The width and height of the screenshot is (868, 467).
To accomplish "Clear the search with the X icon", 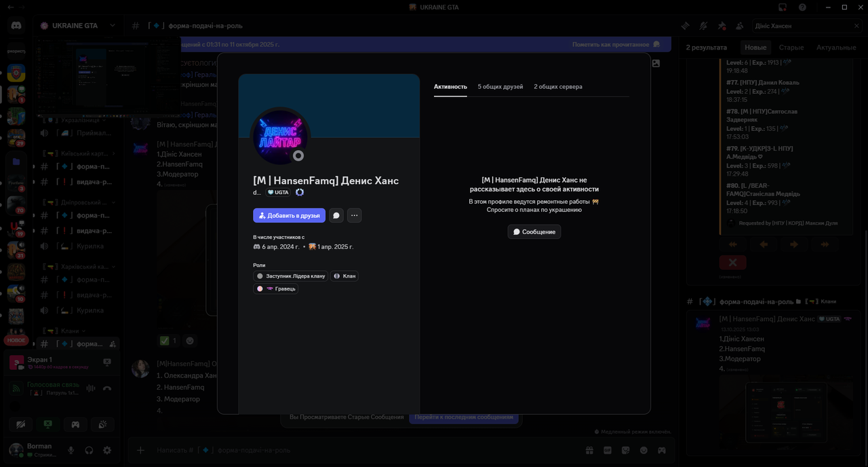I will (x=856, y=26).
